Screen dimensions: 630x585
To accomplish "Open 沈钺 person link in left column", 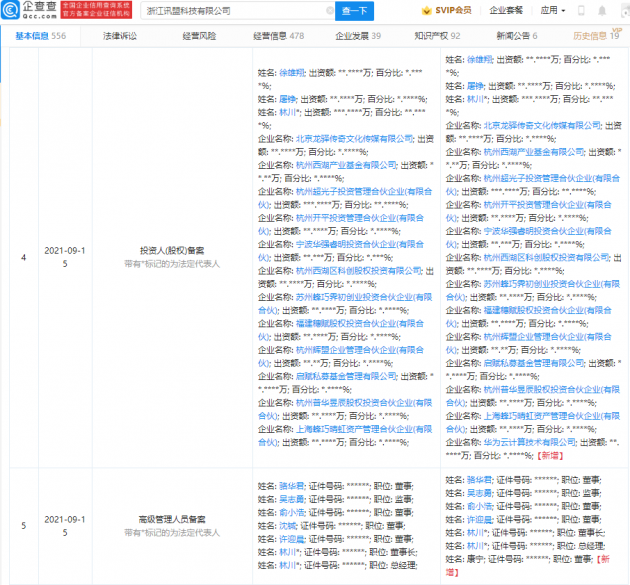I will click(287, 524).
